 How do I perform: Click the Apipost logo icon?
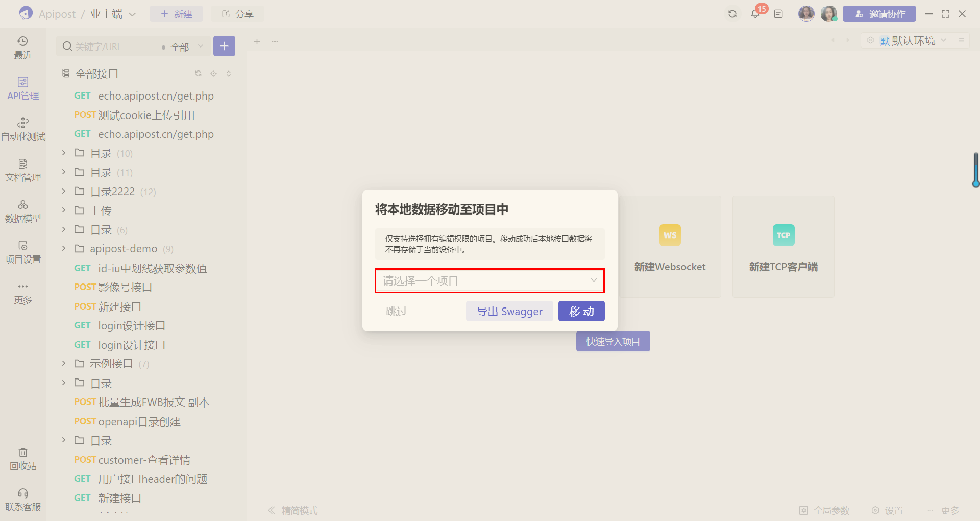[26, 13]
